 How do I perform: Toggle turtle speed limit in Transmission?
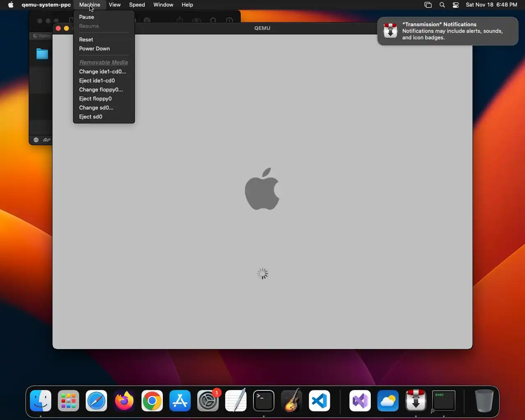(47, 140)
